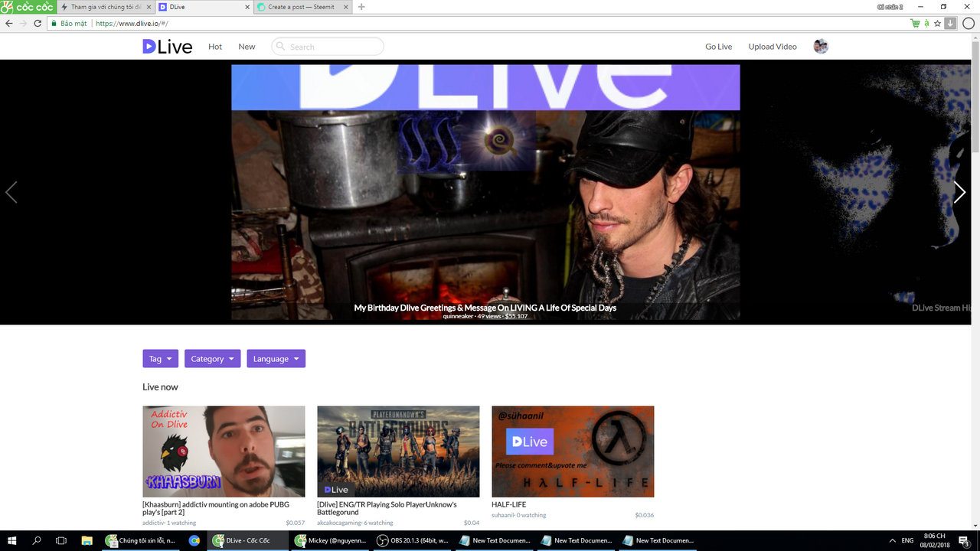Go forward in browser history
The height and width of the screenshot is (551, 980).
click(x=24, y=23)
